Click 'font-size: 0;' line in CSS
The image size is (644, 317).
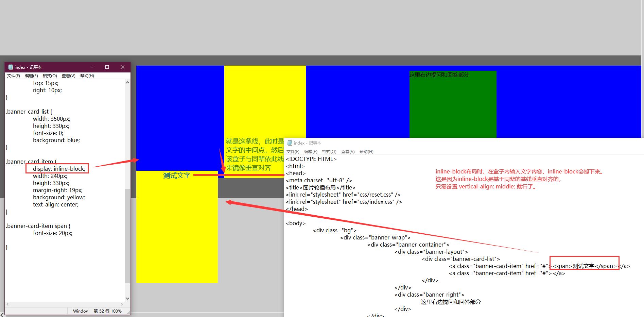[x=48, y=133]
